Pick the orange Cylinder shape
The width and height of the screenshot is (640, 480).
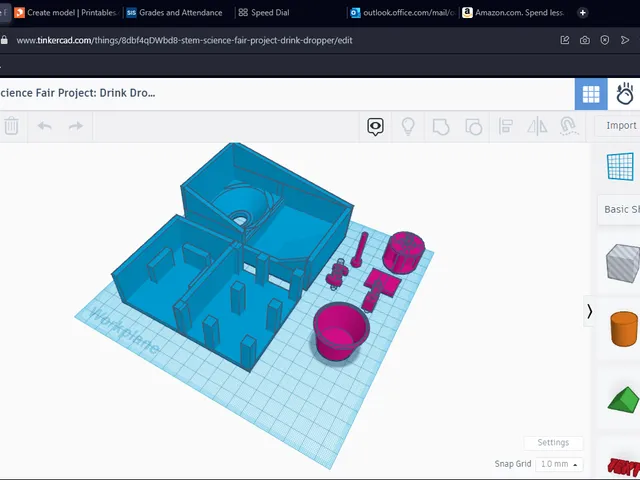[624, 329]
